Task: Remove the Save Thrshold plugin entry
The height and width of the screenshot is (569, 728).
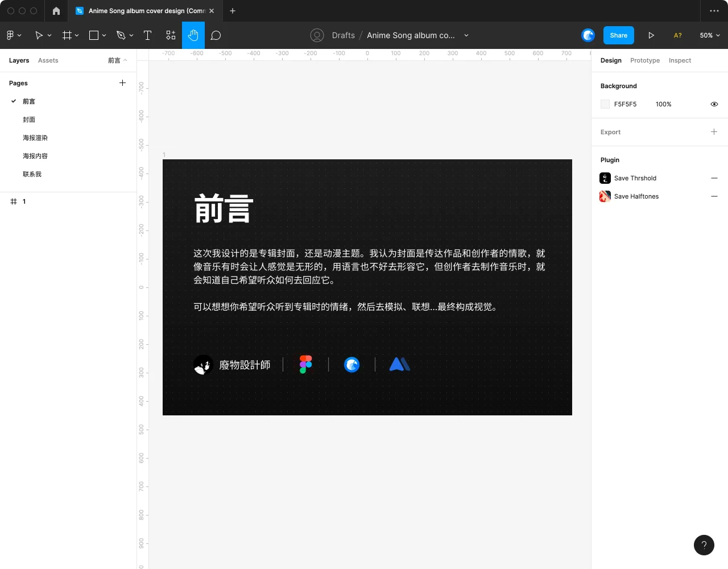Action: pyautogui.click(x=714, y=178)
